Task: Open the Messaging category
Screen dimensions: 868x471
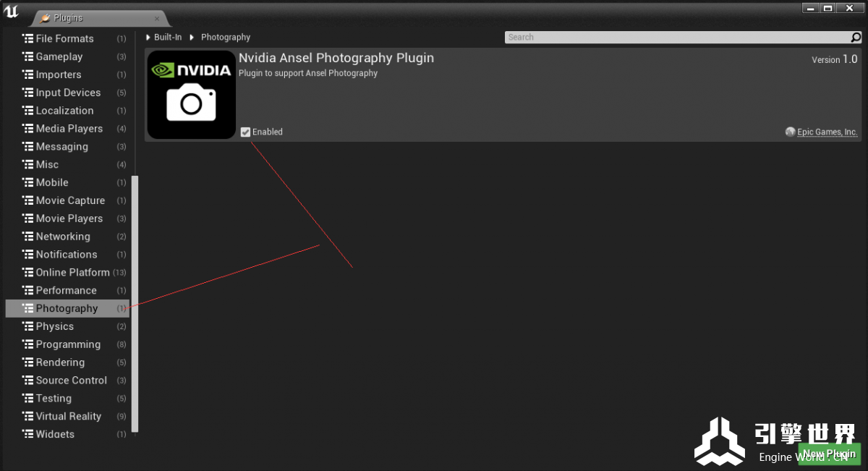Action: tap(67, 147)
